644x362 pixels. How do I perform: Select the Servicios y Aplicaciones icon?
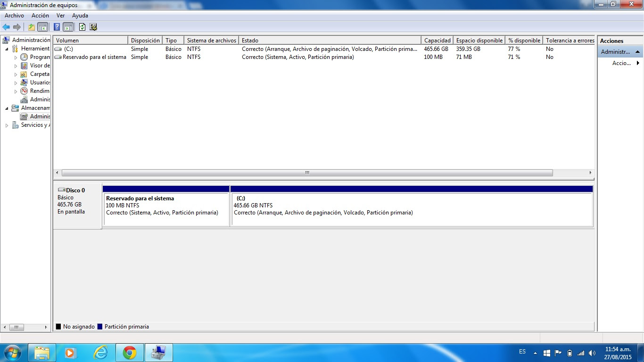click(x=15, y=125)
